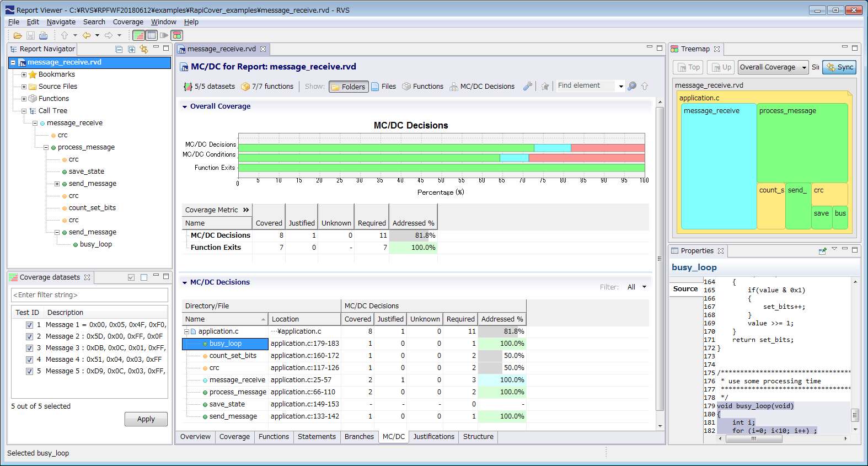
Task: Open the Overall Coverage dropdown in Treemap
Action: (x=773, y=67)
